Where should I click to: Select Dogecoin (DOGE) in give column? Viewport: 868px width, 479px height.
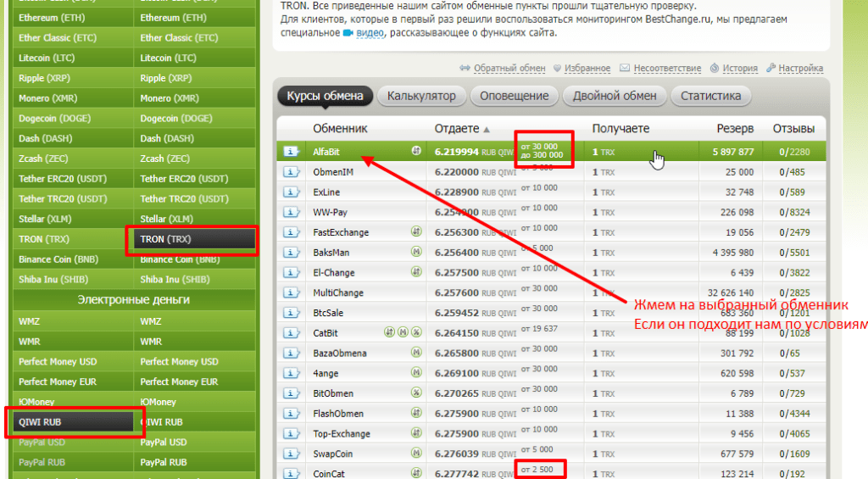coord(73,118)
